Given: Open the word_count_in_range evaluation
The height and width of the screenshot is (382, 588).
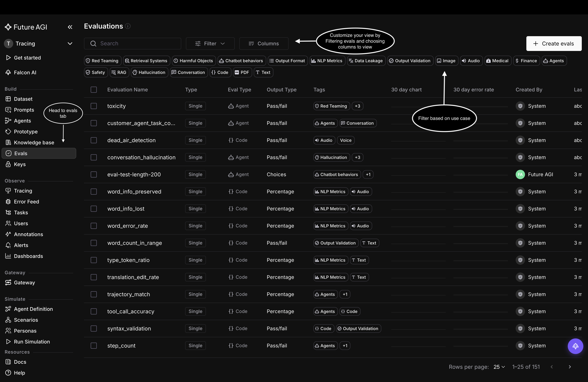Looking at the screenshot, I should coord(134,243).
